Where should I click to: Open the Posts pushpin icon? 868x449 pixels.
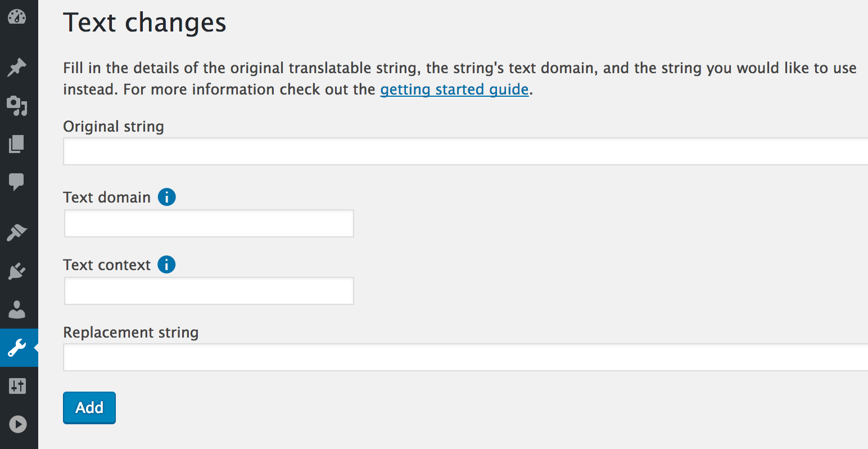tap(17, 68)
